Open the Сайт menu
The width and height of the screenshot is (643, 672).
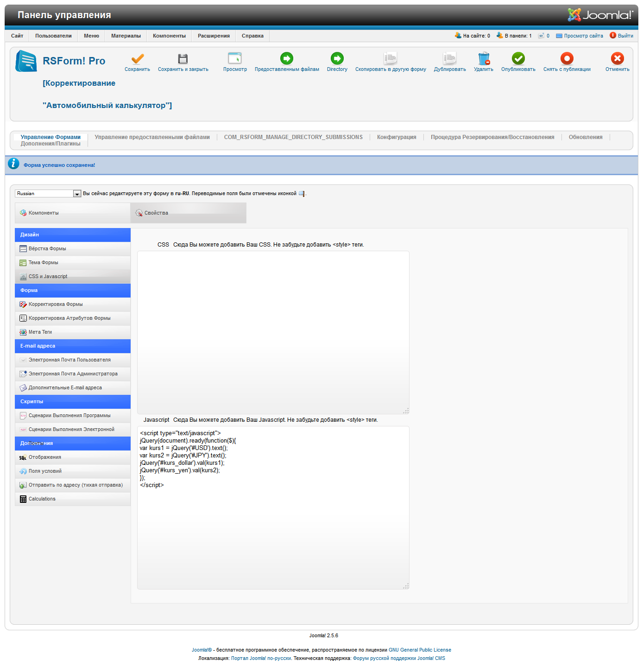tap(17, 36)
